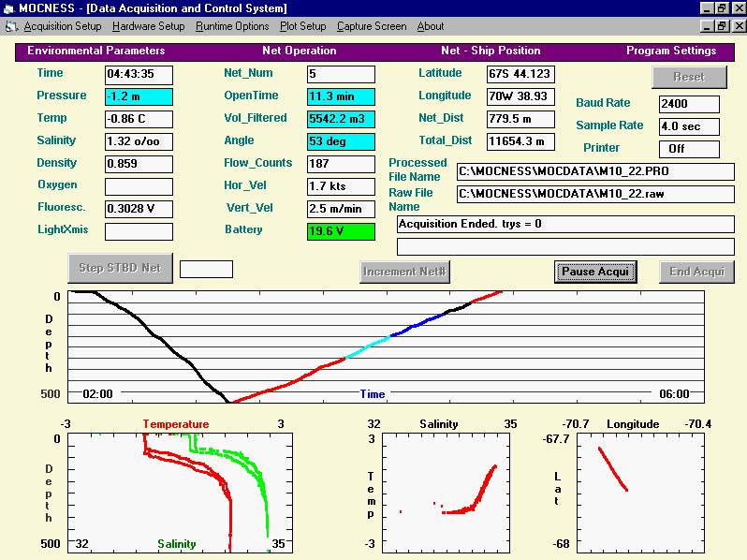747x560 pixels.
Task: Click the Baud Rate field showing 2400
Action: pyautogui.click(x=689, y=104)
